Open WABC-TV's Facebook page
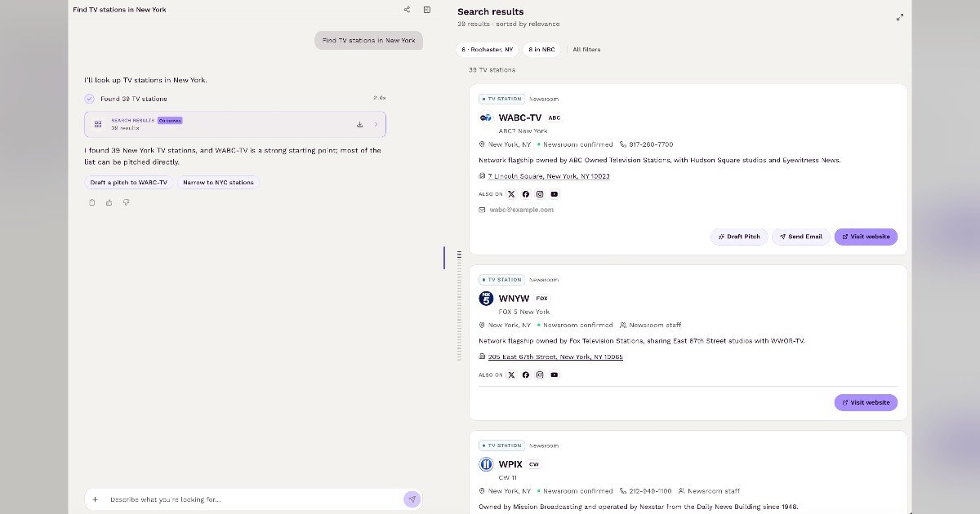Screen dimensions: 980x514 [x=525, y=194]
